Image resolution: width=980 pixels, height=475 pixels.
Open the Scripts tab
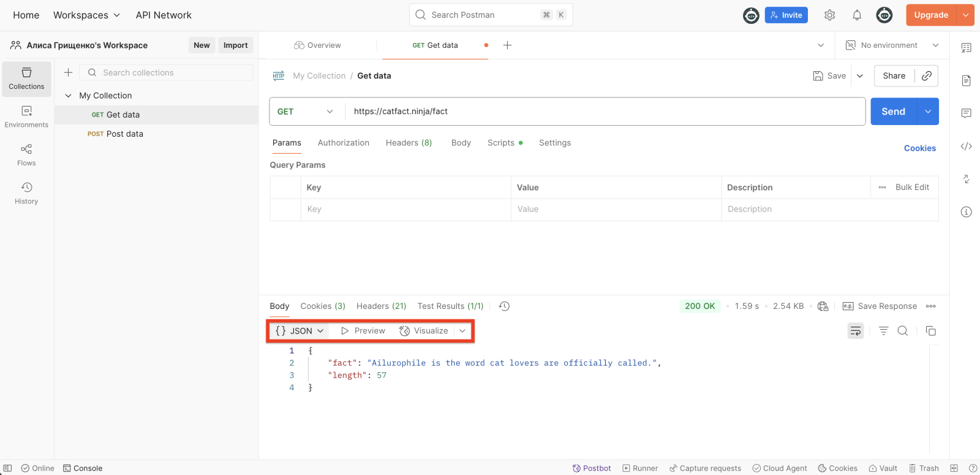tap(505, 143)
